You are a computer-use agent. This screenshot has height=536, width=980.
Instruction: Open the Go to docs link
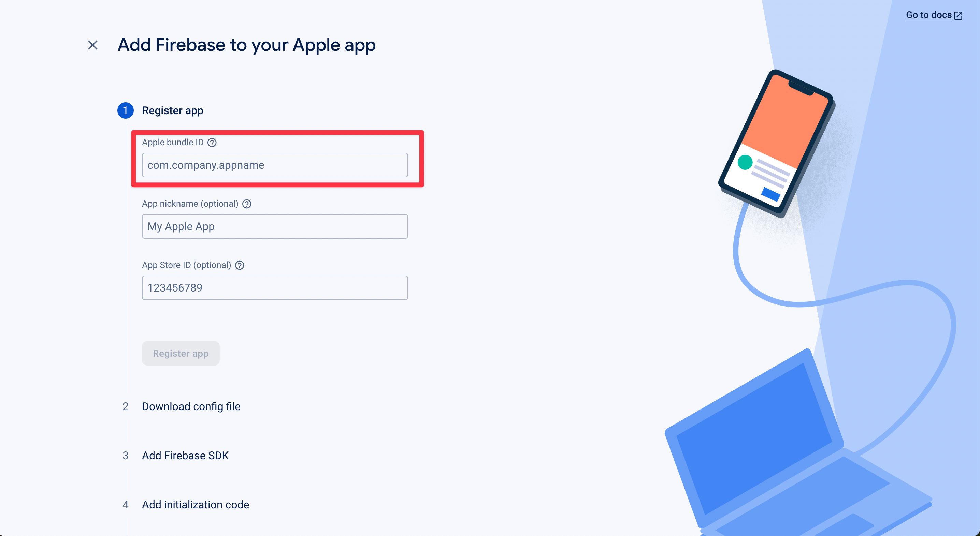tap(928, 15)
